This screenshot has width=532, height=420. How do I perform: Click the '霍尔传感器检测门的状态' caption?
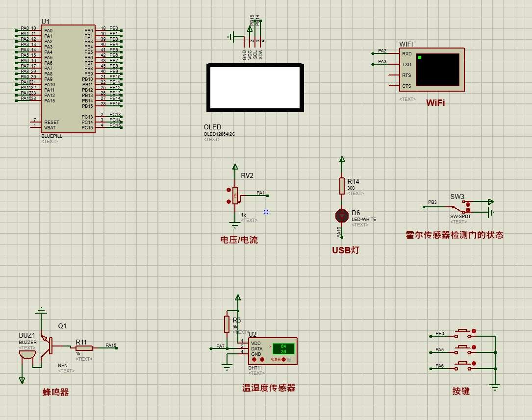coord(455,235)
